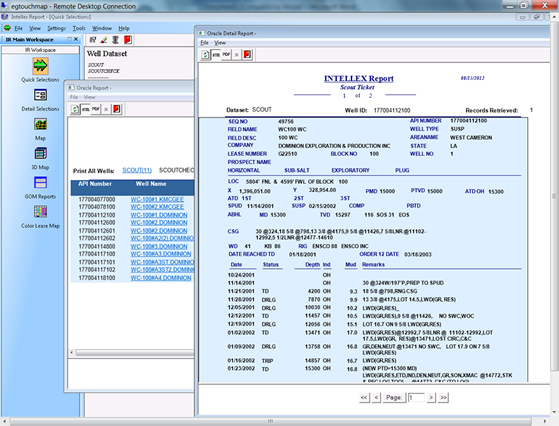Image resolution: width=559 pixels, height=426 pixels.
Task: Go to next page of detail report
Action: [x=431, y=397]
